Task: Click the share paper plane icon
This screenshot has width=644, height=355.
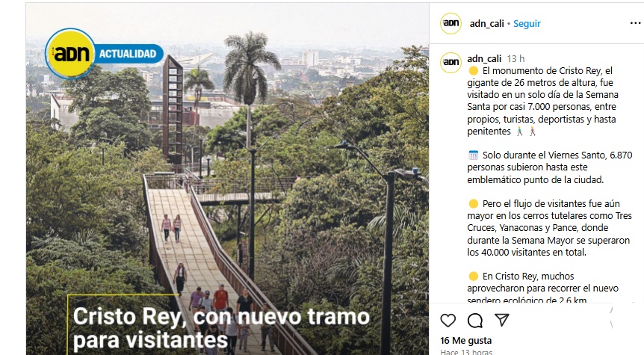Action: (501, 320)
